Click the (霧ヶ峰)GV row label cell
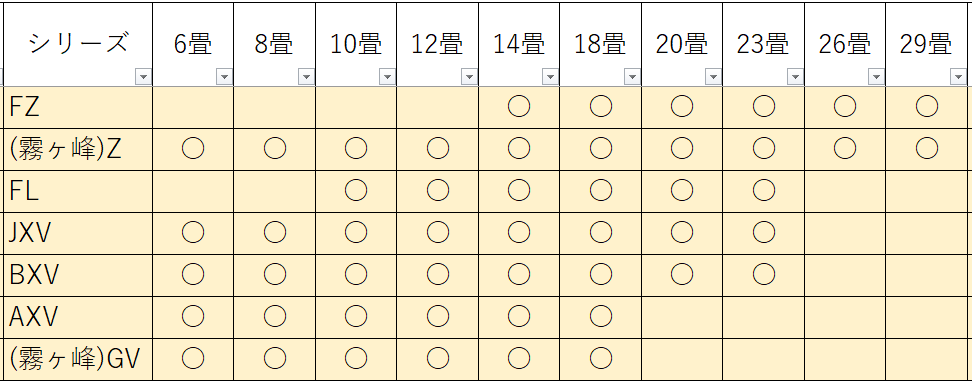972x381 pixels. point(78,359)
